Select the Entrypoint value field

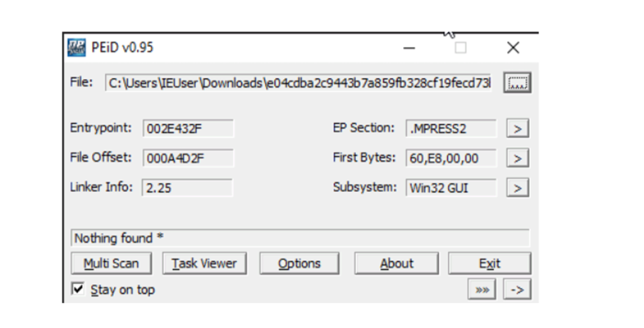click(x=188, y=129)
